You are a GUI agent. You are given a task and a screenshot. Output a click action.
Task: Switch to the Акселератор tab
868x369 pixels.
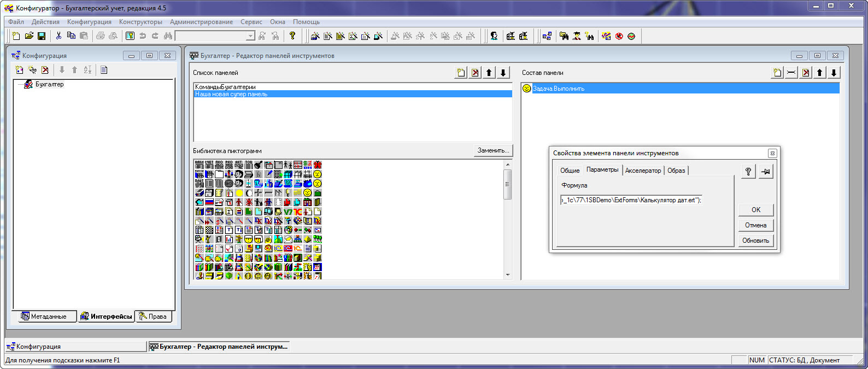pyautogui.click(x=643, y=171)
